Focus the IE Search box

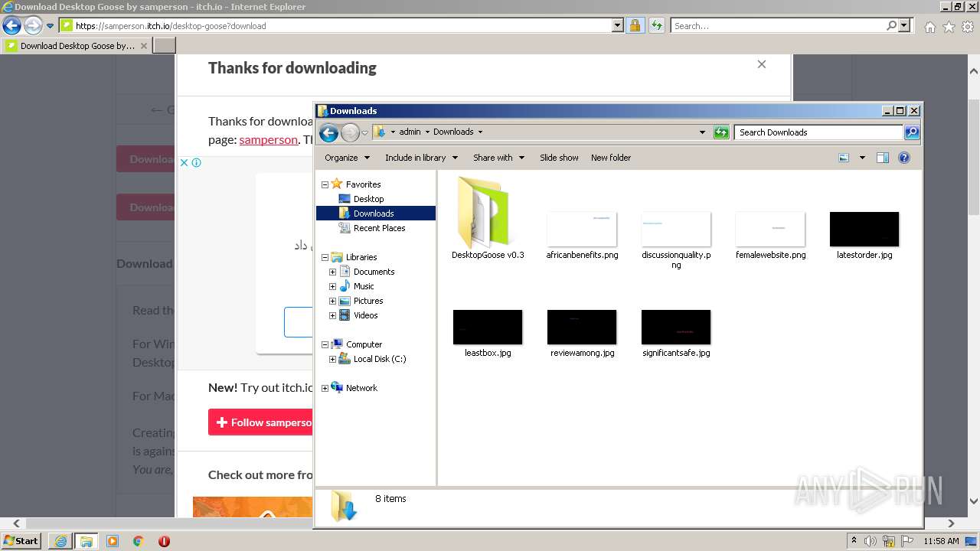click(x=777, y=25)
